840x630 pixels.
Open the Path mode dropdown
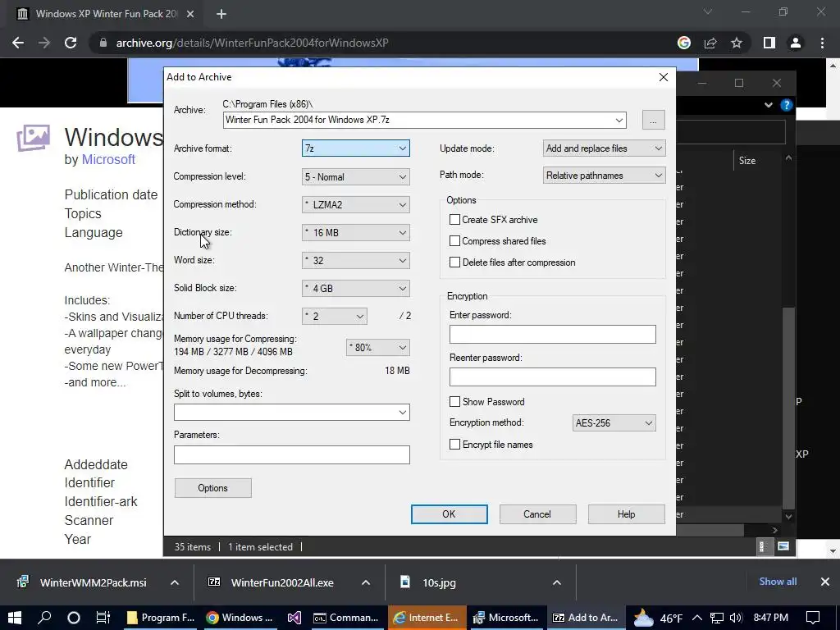605,176
